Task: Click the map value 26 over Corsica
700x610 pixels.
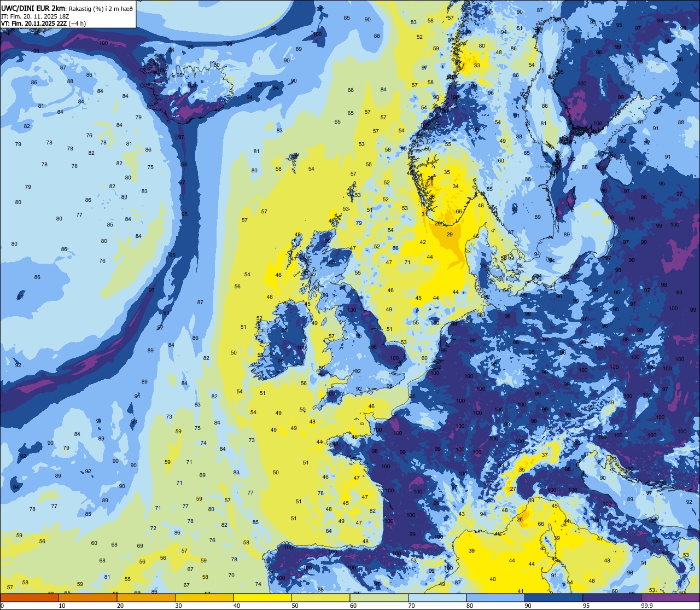Action: [520, 519]
